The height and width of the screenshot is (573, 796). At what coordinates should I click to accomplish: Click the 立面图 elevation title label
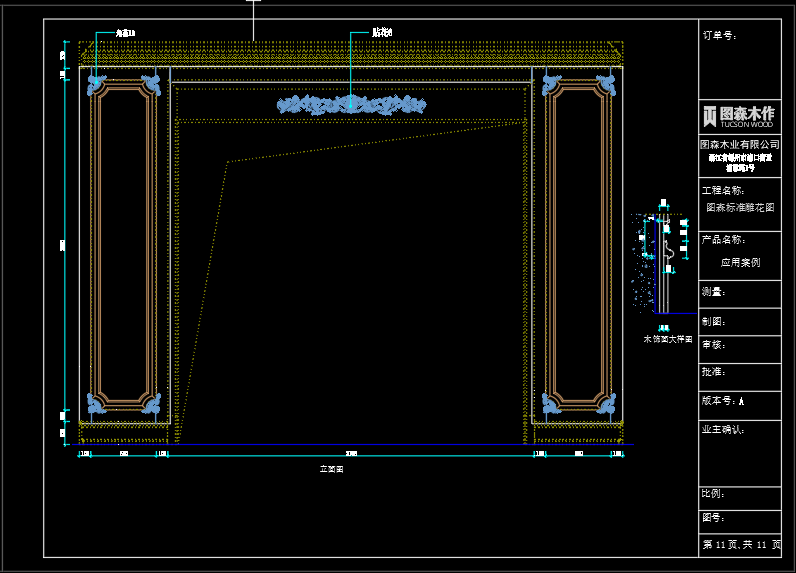331,468
